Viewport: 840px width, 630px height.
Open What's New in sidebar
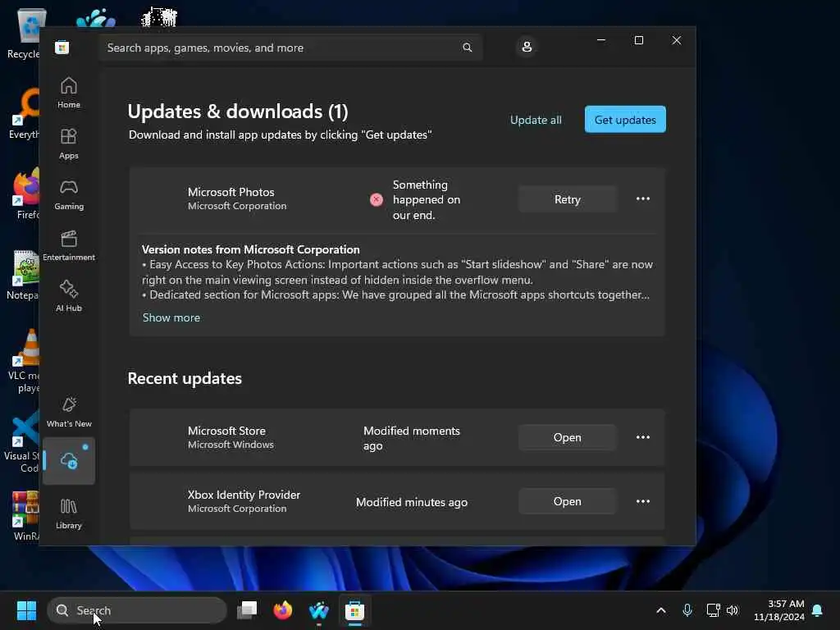click(69, 412)
